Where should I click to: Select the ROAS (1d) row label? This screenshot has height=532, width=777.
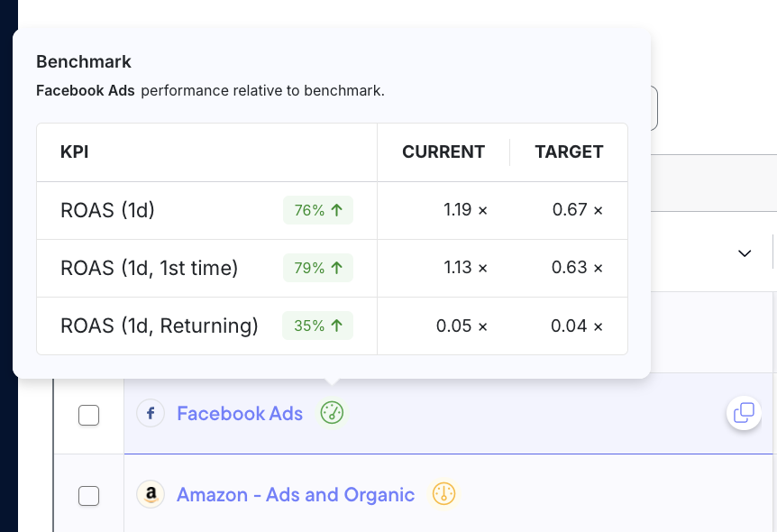click(107, 210)
